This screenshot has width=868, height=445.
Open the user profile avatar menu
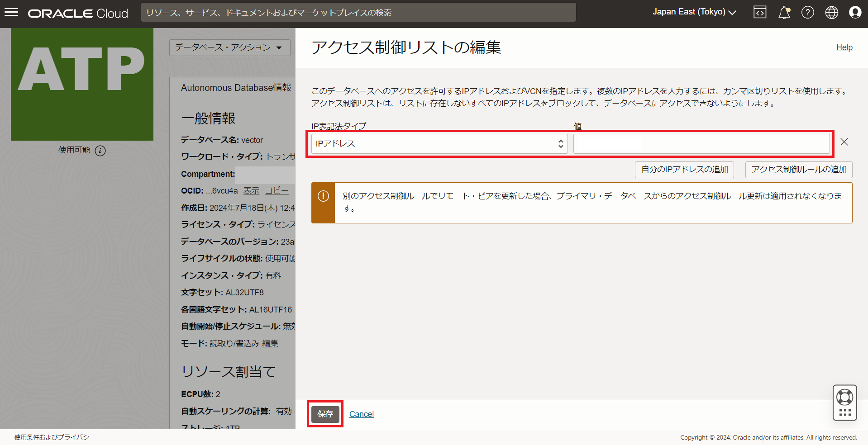click(855, 12)
